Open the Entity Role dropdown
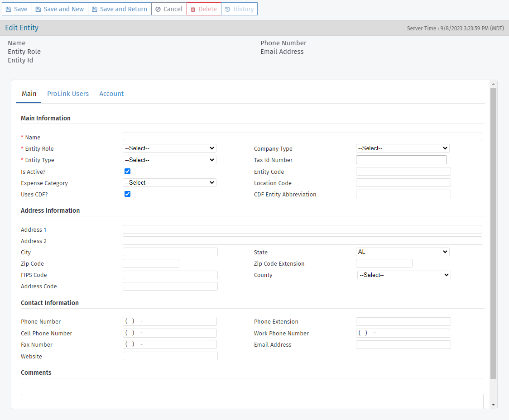Screen dimensions: 509x420 click(x=169, y=148)
